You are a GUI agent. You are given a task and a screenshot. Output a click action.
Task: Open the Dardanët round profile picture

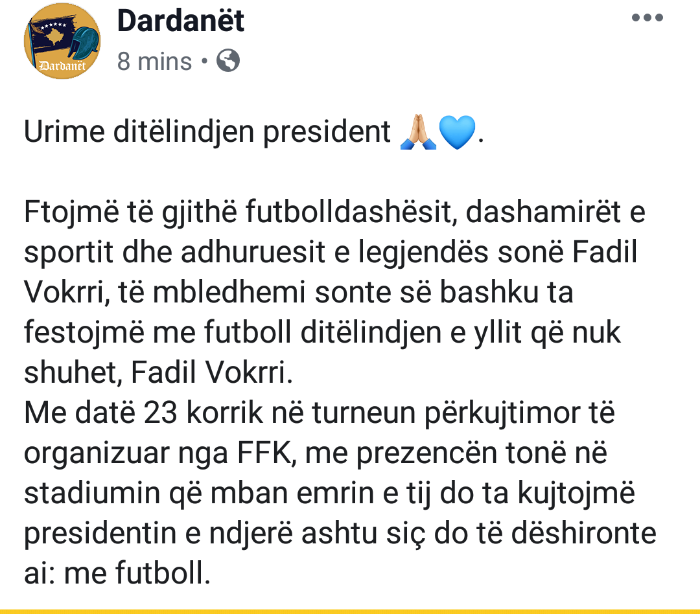click(62, 41)
